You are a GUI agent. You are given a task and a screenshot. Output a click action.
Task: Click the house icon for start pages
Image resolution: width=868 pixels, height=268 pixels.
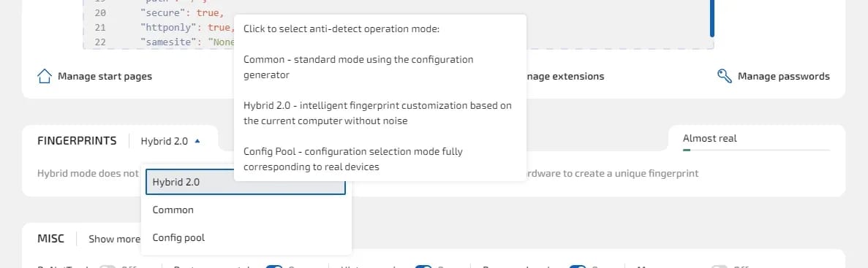[45, 76]
